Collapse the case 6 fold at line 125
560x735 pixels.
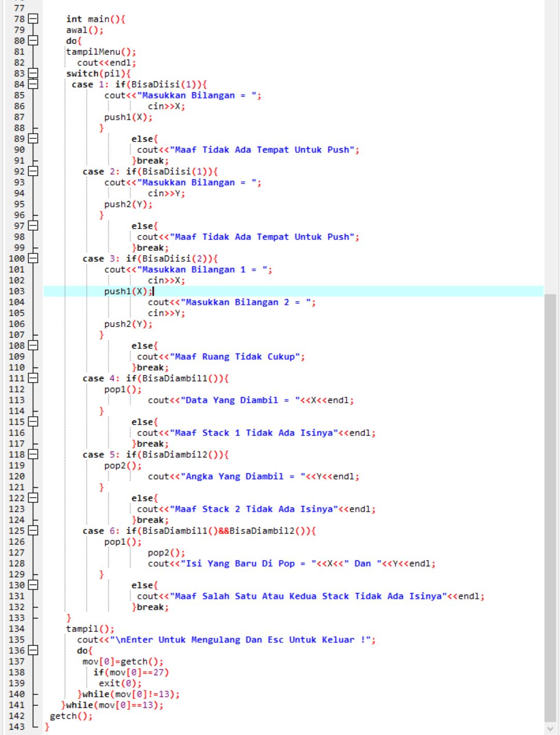coord(33,531)
